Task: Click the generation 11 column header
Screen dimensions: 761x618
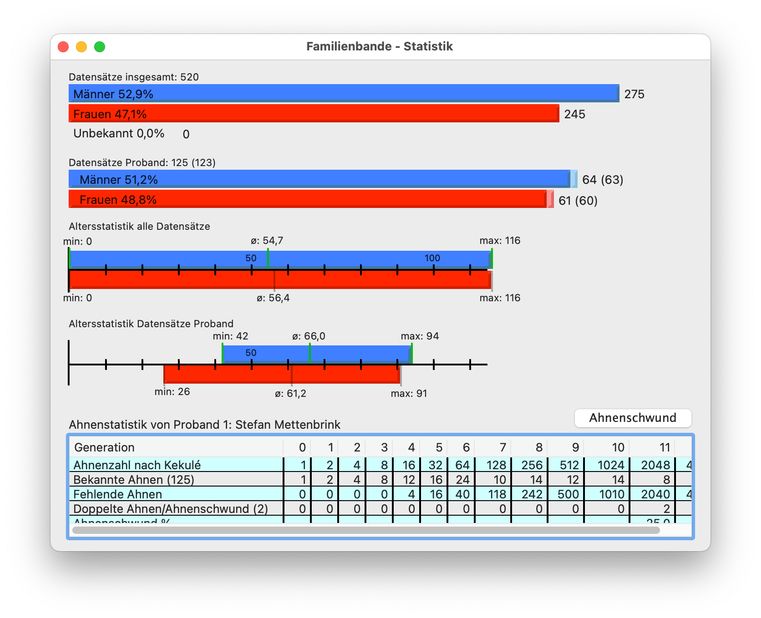Action: click(x=663, y=447)
